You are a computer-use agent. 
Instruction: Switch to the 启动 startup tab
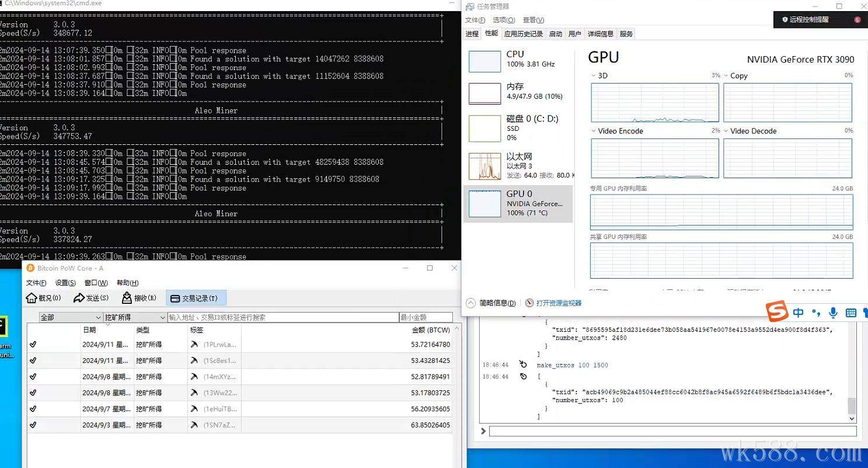(556, 34)
